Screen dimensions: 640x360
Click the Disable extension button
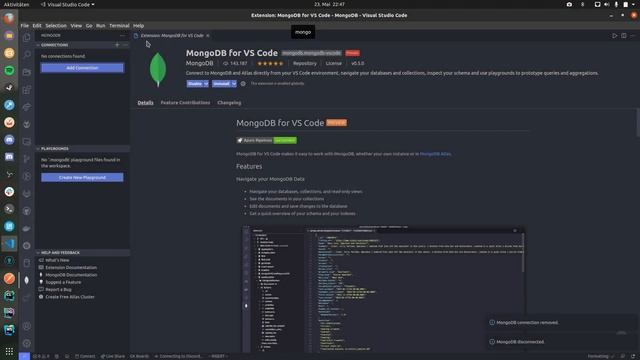(195, 84)
